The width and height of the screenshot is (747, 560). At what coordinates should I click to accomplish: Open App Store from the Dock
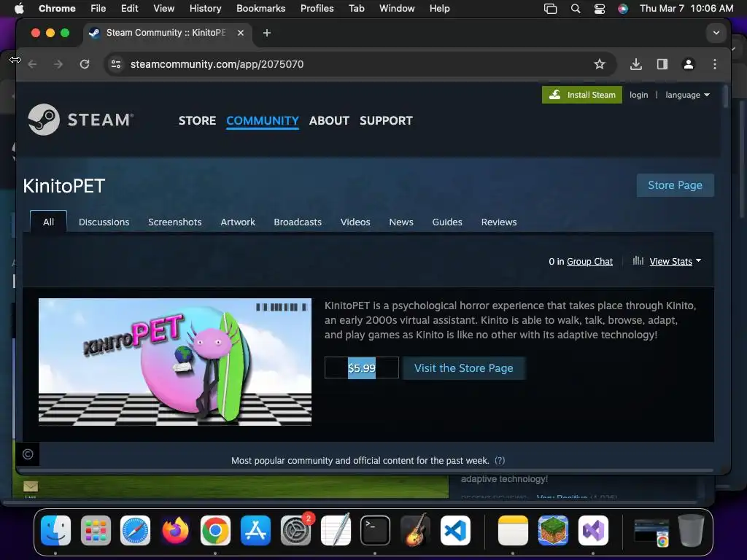click(x=255, y=530)
